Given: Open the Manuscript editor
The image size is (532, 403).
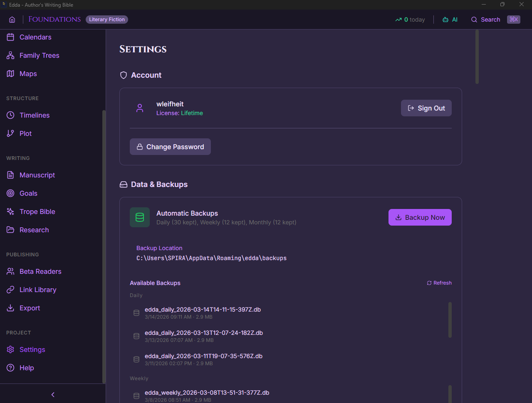Looking at the screenshot, I should click(x=37, y=175).
